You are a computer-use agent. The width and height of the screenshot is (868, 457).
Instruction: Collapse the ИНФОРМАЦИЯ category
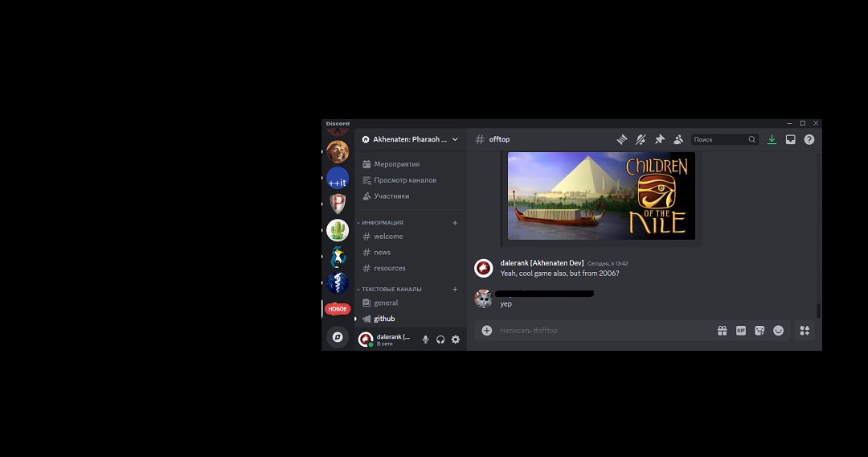point(383,223)
